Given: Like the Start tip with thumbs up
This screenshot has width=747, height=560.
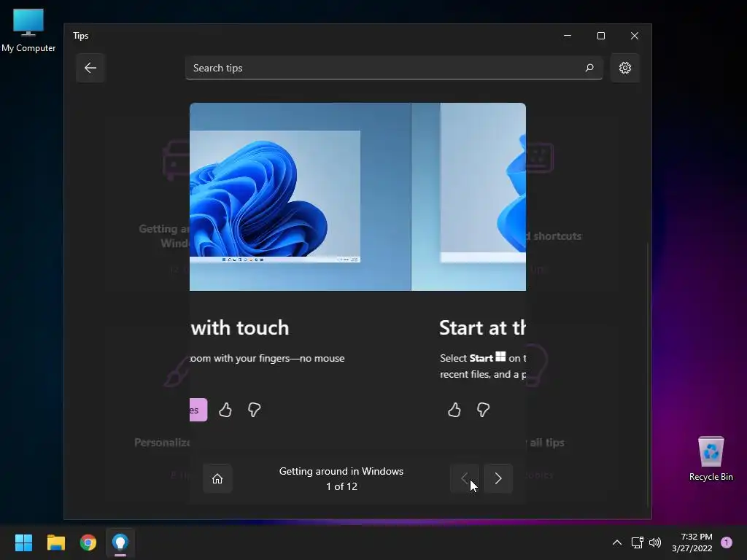Looking at the screenshot, I should (454, 410).
